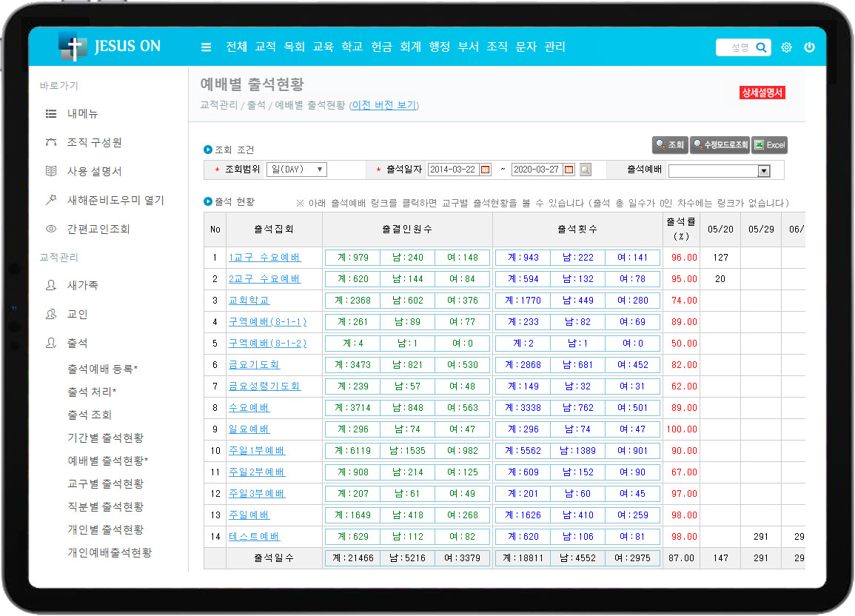Open the hamburger menu icon
Image resolution: width=855 pixels, height=616 pixels.
point(207,47)
